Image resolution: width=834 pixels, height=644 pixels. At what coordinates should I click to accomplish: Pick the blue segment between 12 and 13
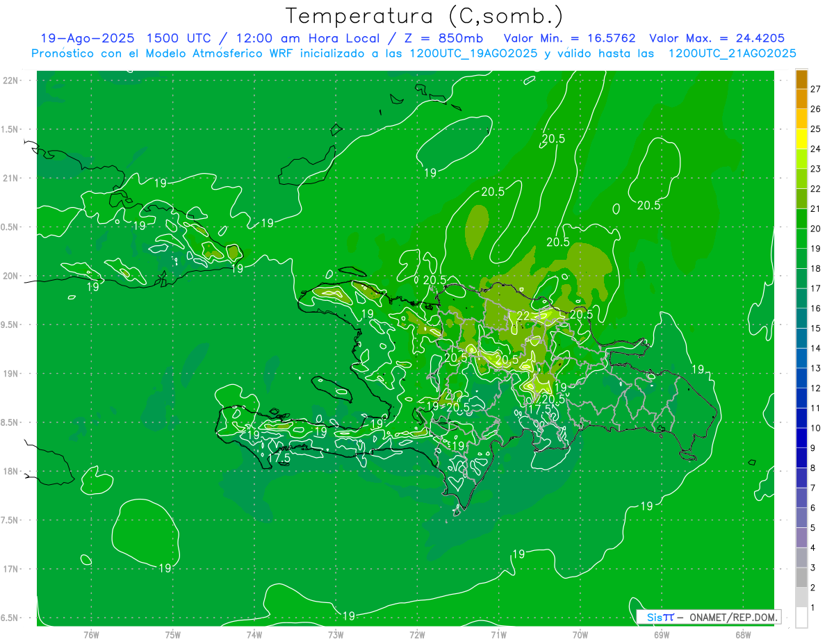[x=801, y=378]
